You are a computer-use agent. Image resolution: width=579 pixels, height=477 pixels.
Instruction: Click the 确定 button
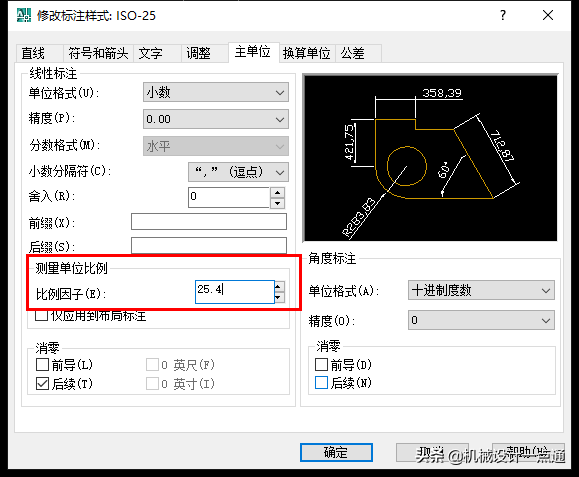coord(336,452)
